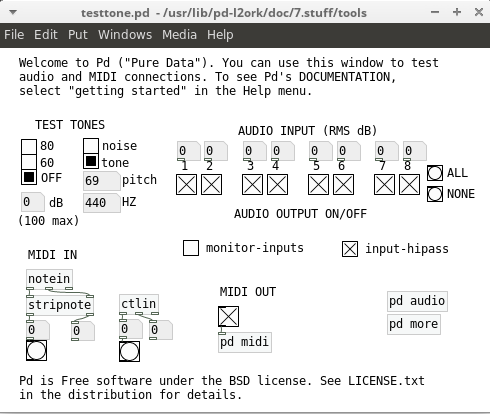This screenshot has height=414, width=490.
Task: Click the notein object box
Action: click(49, 279)
